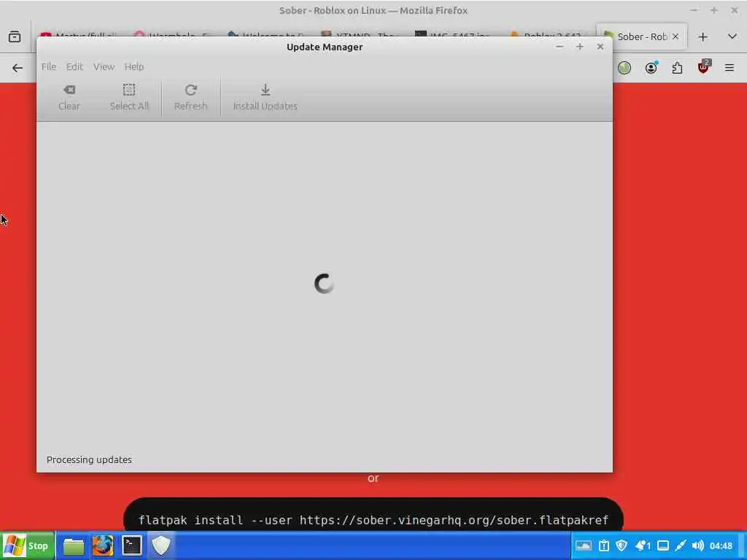Click the Update Manager shield taskbar icon

pos(161,546)
